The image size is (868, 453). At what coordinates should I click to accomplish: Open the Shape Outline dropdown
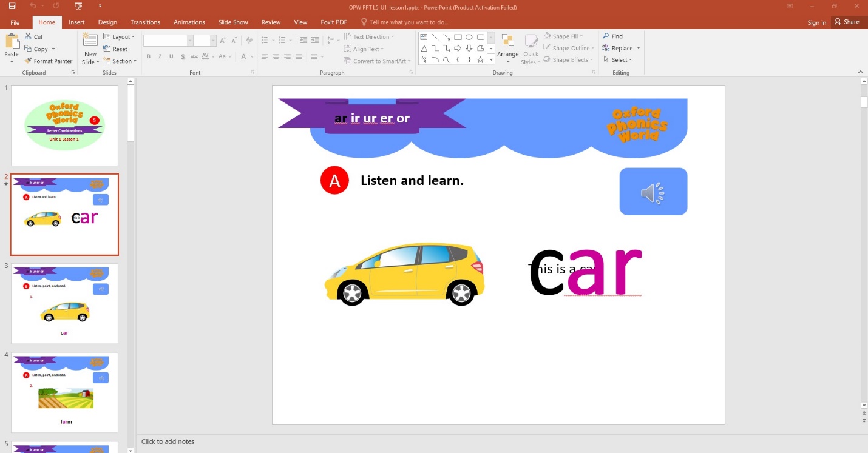pos(569,48)
